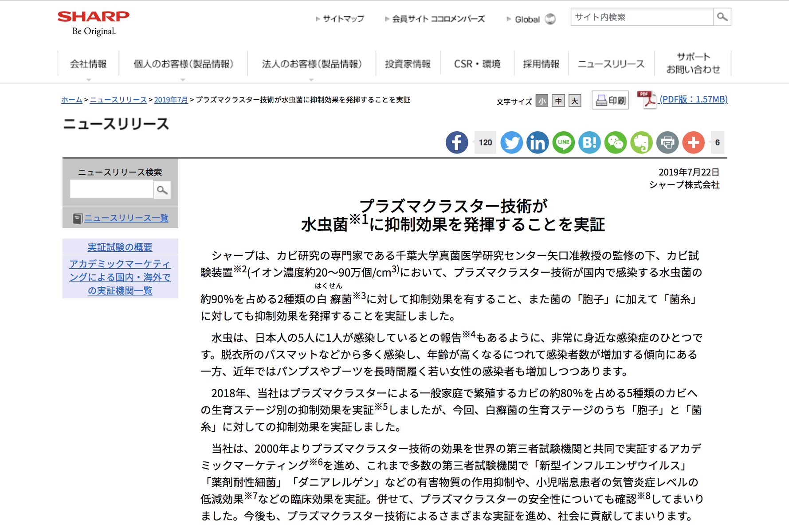
Task: Go to ホーム breadcrumb link
Action: pos(72,100)
